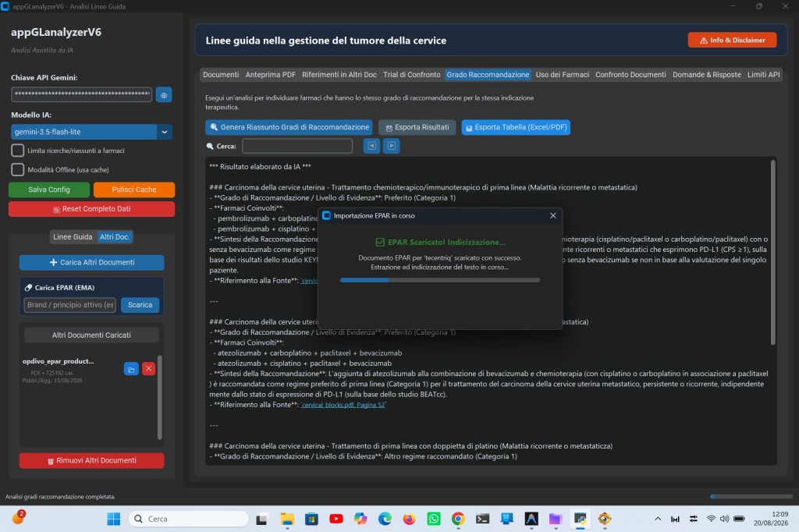This screenshot has width=799, height=532.
Task: Show hidden system tray icons chevron
Action: coord(658,519)
